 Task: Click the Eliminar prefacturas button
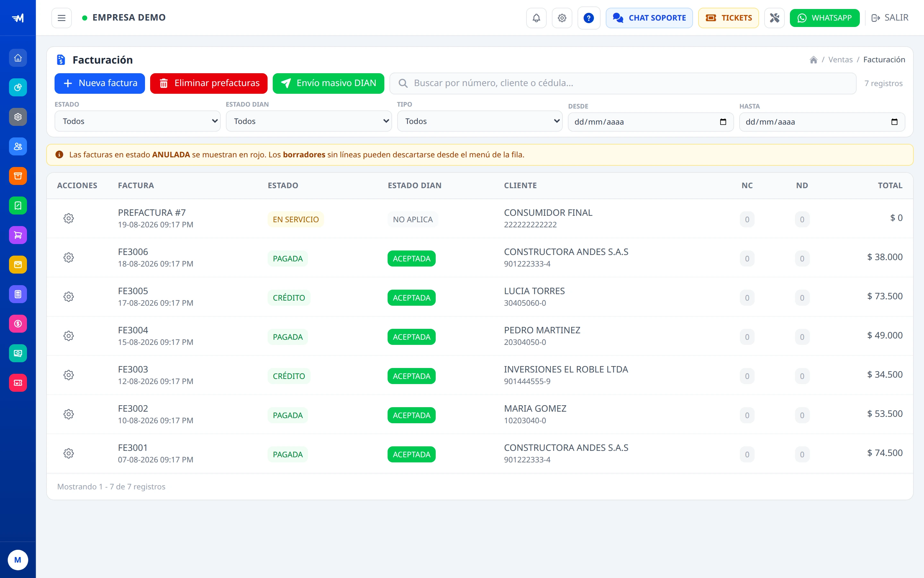(x=209, y=83)
